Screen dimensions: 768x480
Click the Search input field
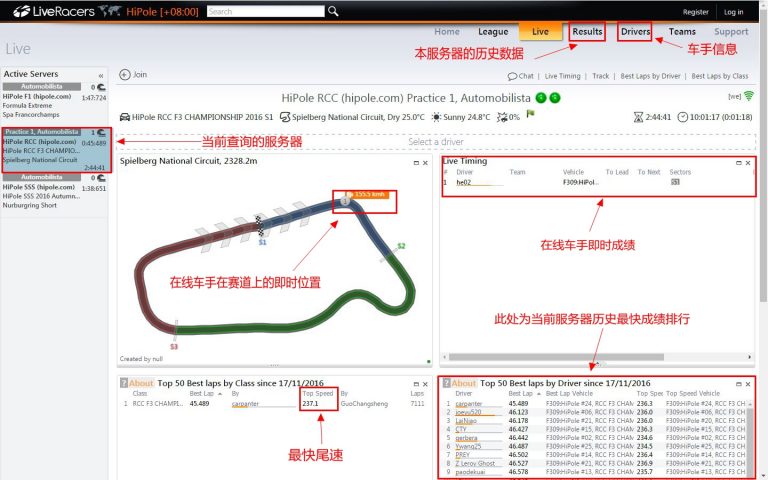point(265,11)
